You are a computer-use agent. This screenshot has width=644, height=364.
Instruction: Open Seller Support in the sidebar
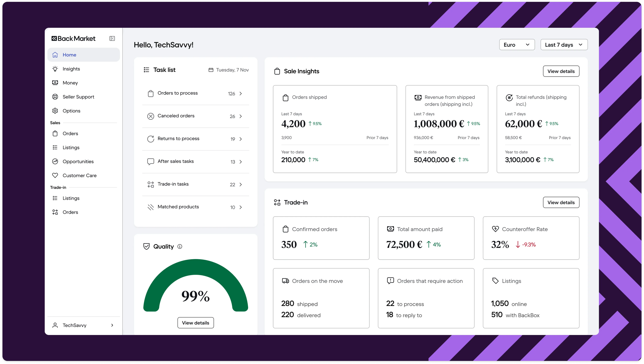click(x=84, y=97)
